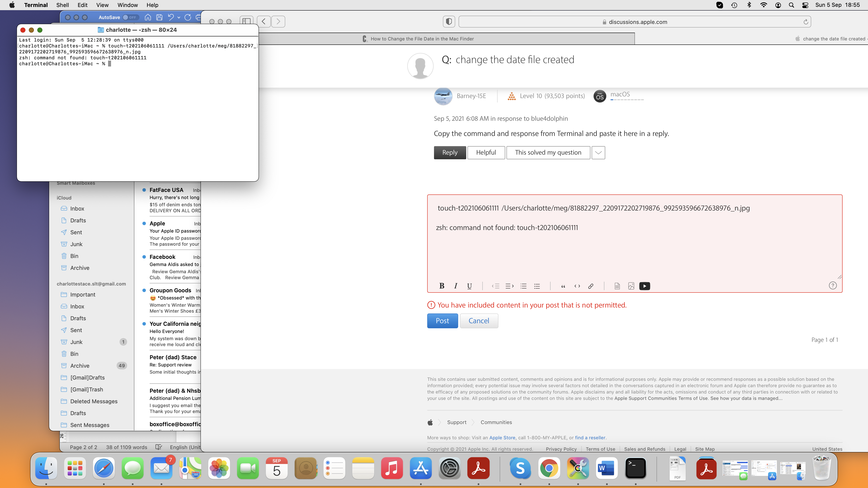868x488 pixels.
Task: Insert a numbered list in the reply
Action: click(523, 286)
